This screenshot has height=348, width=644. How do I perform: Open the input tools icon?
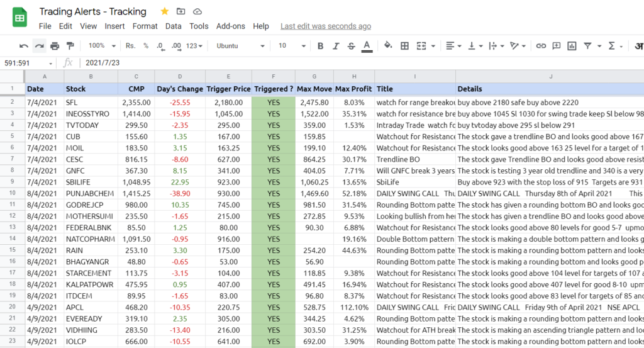(639, 46)
